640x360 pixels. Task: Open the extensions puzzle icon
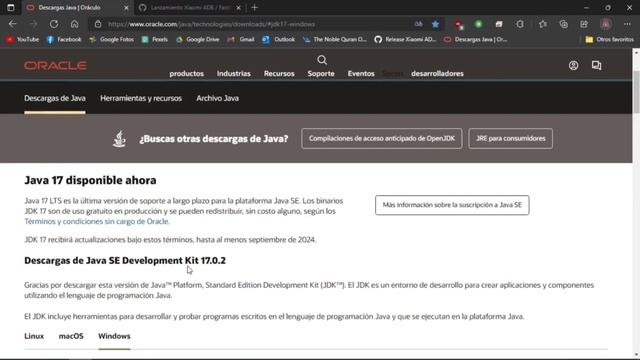coord(520,24)
